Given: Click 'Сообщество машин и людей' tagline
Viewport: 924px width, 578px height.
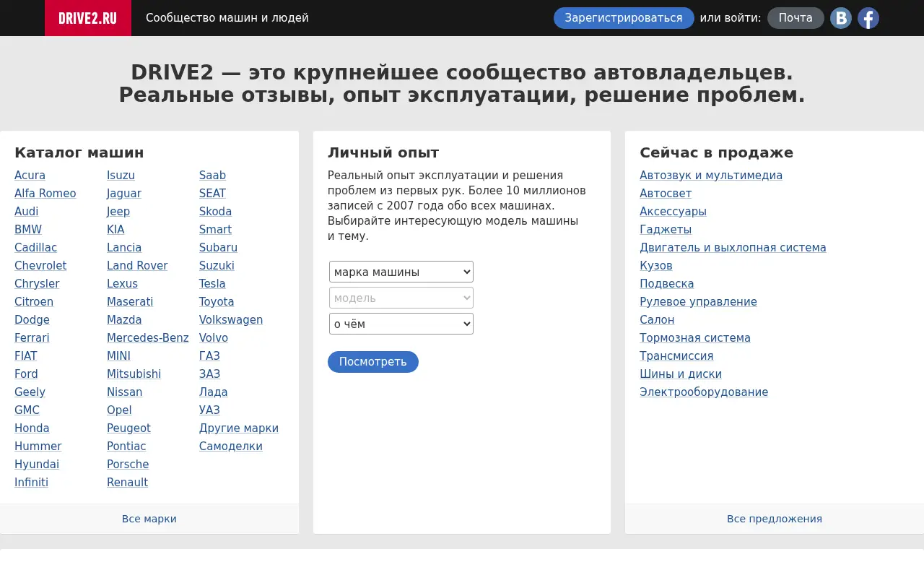Looking at the screenshot, I should 227,18.
